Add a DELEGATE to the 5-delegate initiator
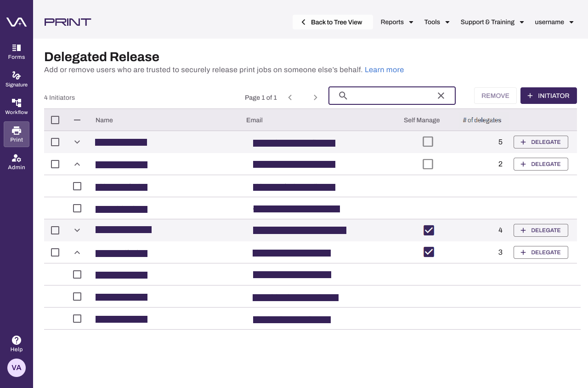Screen dimensions: 588x388 pos(541,142)
